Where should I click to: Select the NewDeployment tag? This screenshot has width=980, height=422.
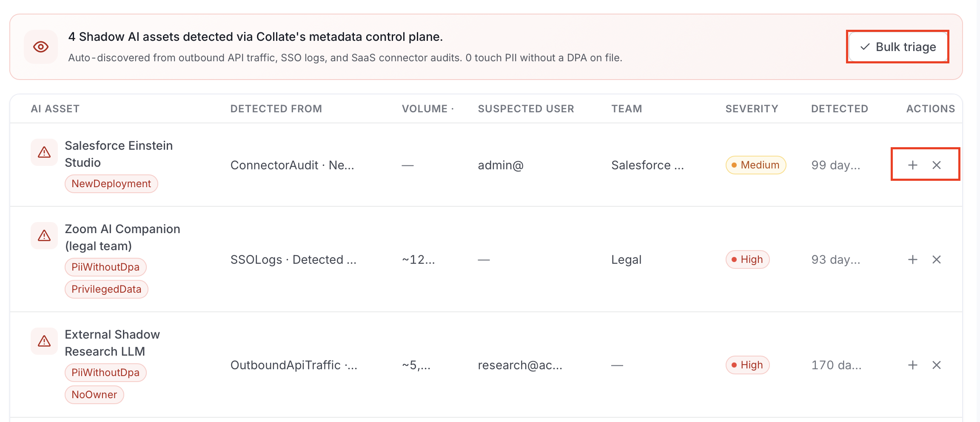111,184
